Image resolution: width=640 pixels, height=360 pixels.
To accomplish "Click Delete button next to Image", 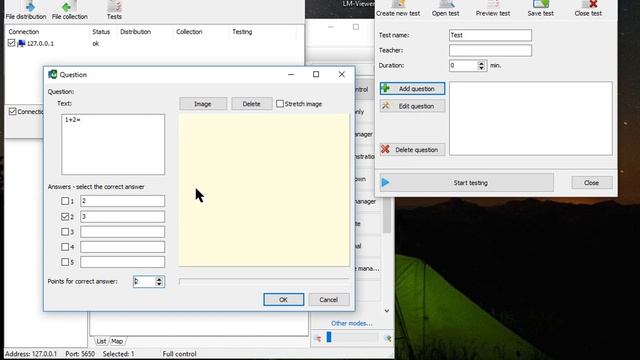I will [251, 104].
